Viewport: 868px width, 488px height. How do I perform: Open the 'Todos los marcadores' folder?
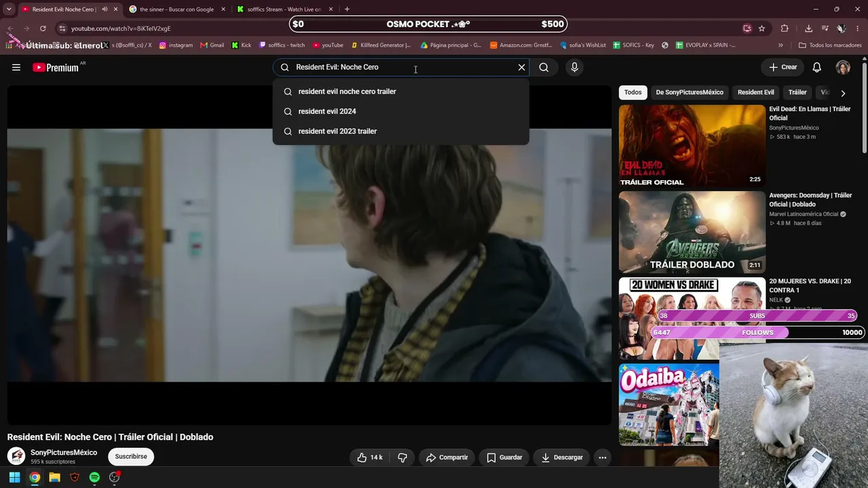click(x=830, y=45)
